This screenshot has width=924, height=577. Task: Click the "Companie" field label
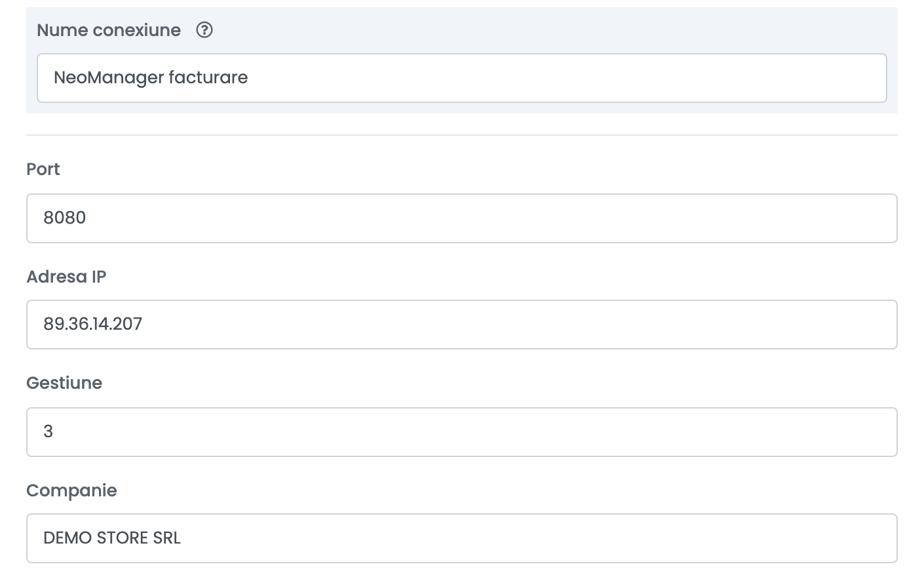point(71,490)
